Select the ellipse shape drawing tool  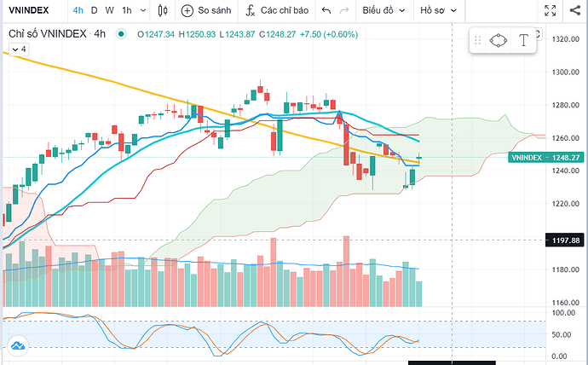point(499,39)
